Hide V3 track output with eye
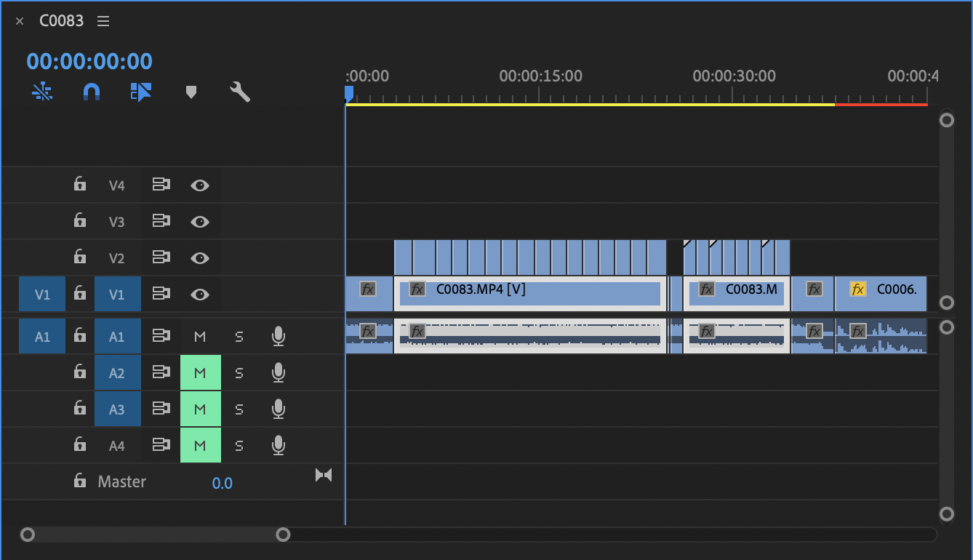Image resolution: width=973 pixels, height=560 pixels. [199, 222]
